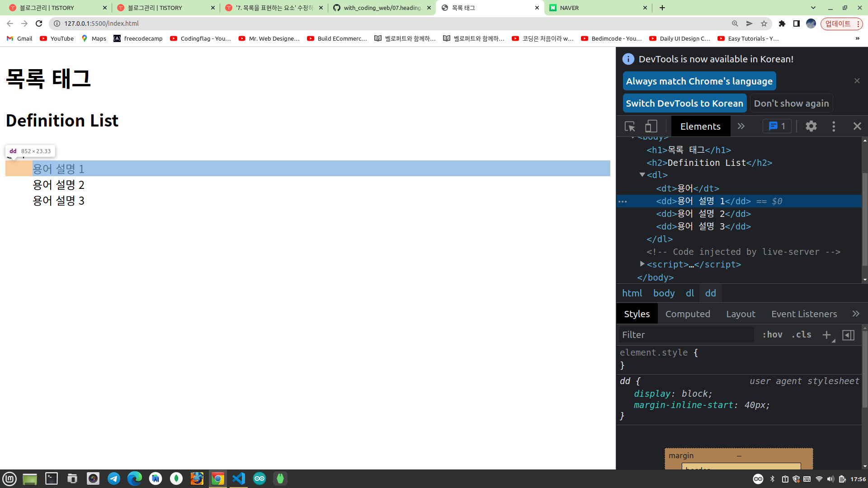Open the Linux Mint start menu

(x=9, y=479)
